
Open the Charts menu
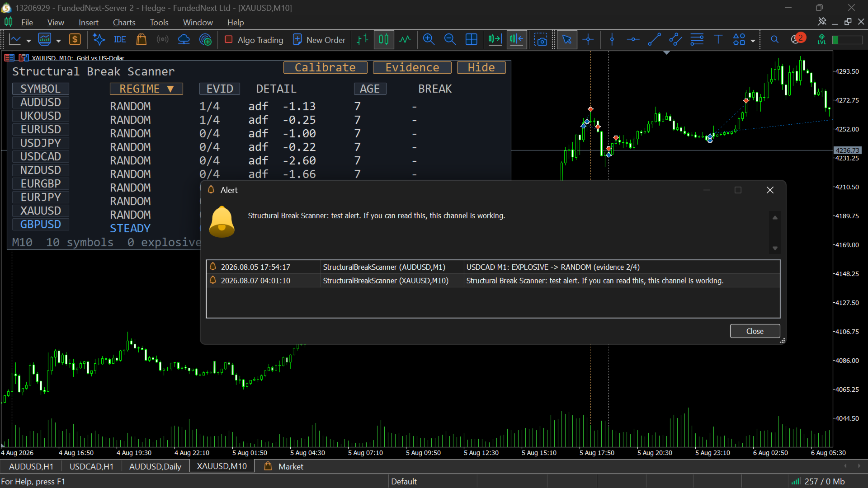(124, 23)
